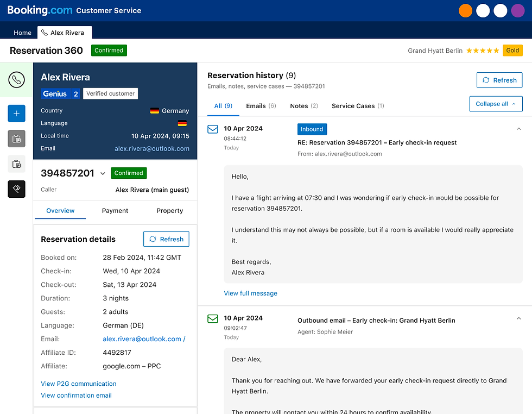The height and width of the screenshot is (414, 532).
Task: Refresh the reservation details
Action: click(x=166, y=239)
